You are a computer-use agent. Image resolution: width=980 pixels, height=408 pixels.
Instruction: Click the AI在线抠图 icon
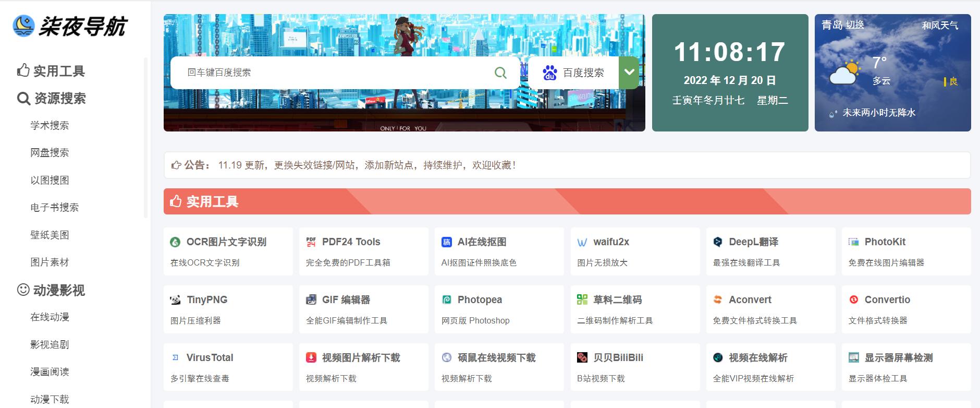click(447, 242)
